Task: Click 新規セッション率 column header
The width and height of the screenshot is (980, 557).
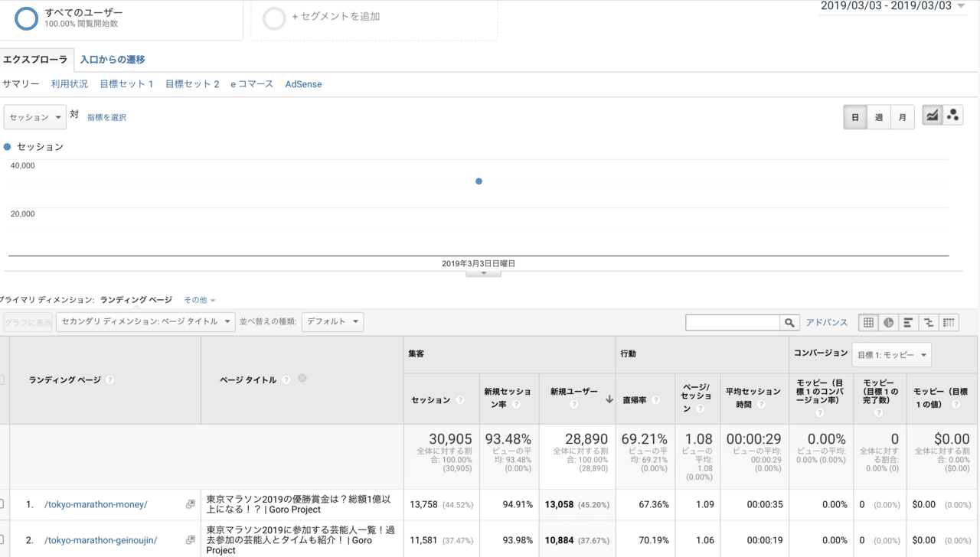Action: pyautogui.click(x=507, y=397)
